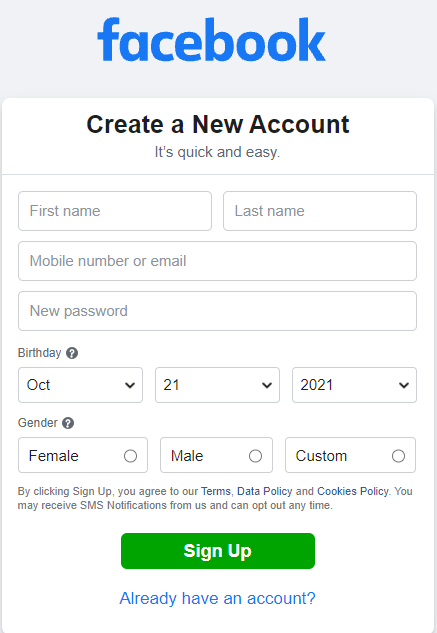
Task: Select the Female radio button
Action: click(x=130, y=456)
